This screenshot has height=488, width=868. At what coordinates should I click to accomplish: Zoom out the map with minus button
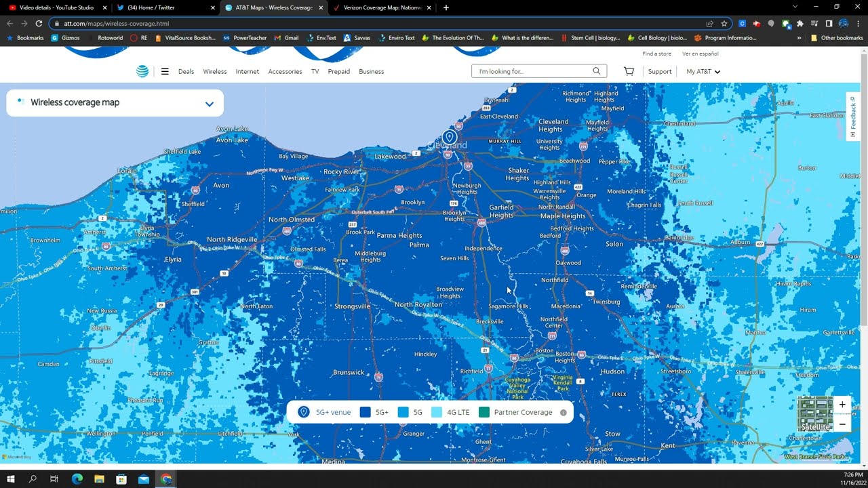(x=842, y=424)
